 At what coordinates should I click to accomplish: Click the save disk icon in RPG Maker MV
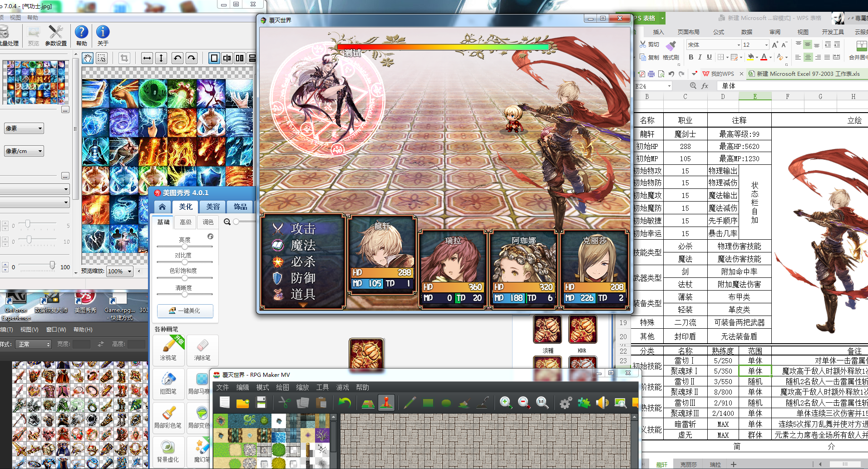[261, 402]
